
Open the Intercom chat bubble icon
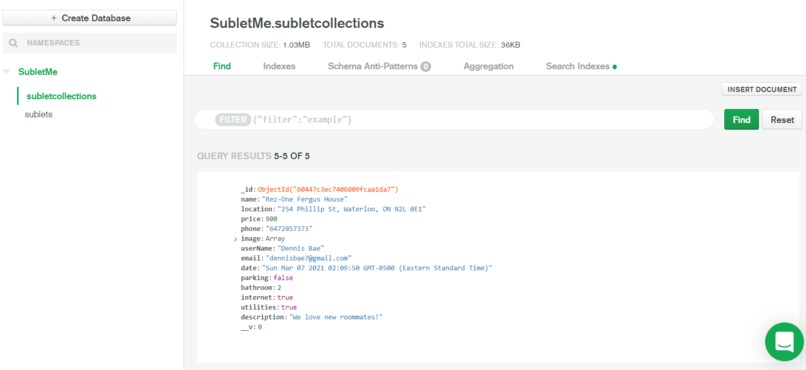tap(784, 341)
